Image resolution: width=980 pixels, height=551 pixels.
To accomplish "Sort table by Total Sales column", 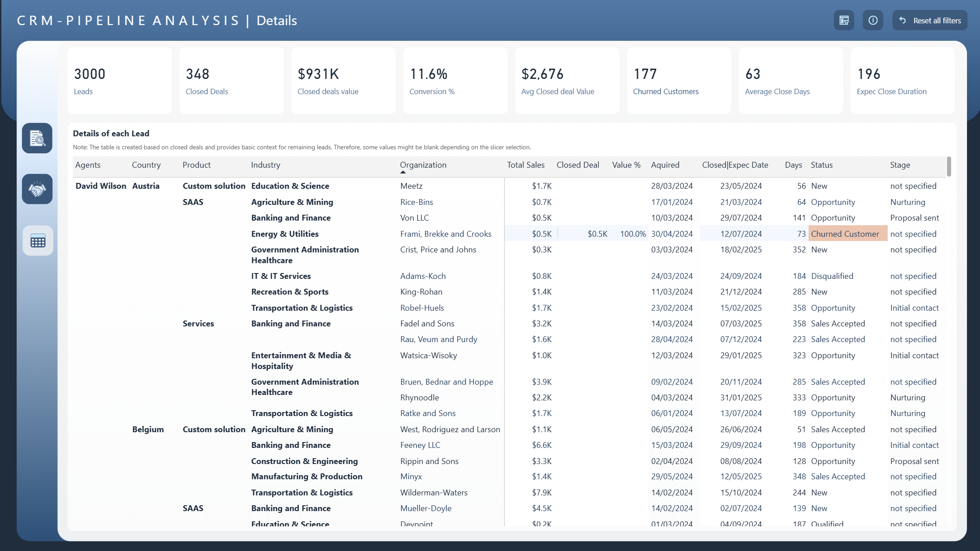I will [x=525, y=165].
